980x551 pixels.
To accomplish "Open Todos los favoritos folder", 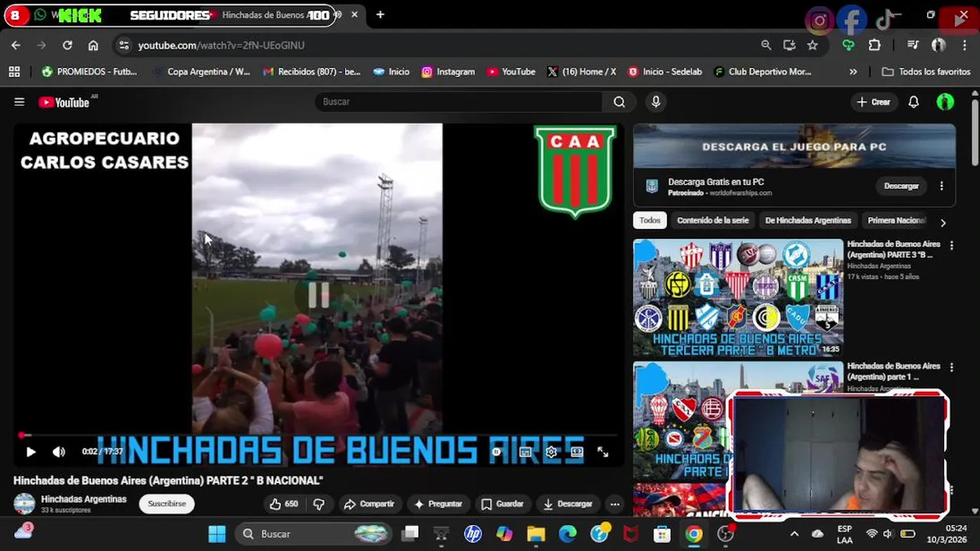I will click(x=926, y=71).
